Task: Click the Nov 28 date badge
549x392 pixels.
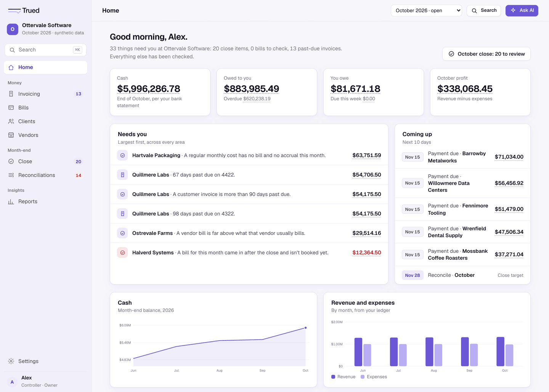Action: pos(413,275)
